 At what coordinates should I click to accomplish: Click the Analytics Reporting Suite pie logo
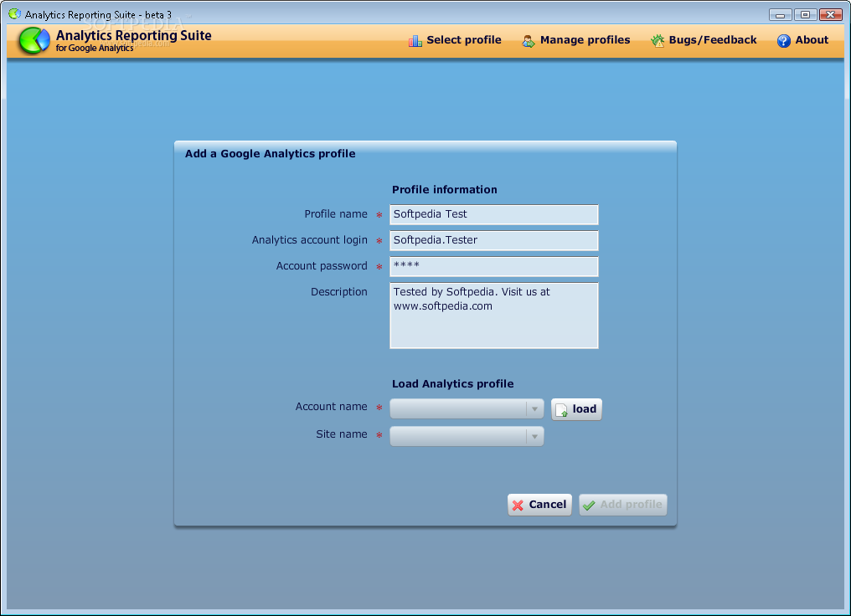(34, 41)
